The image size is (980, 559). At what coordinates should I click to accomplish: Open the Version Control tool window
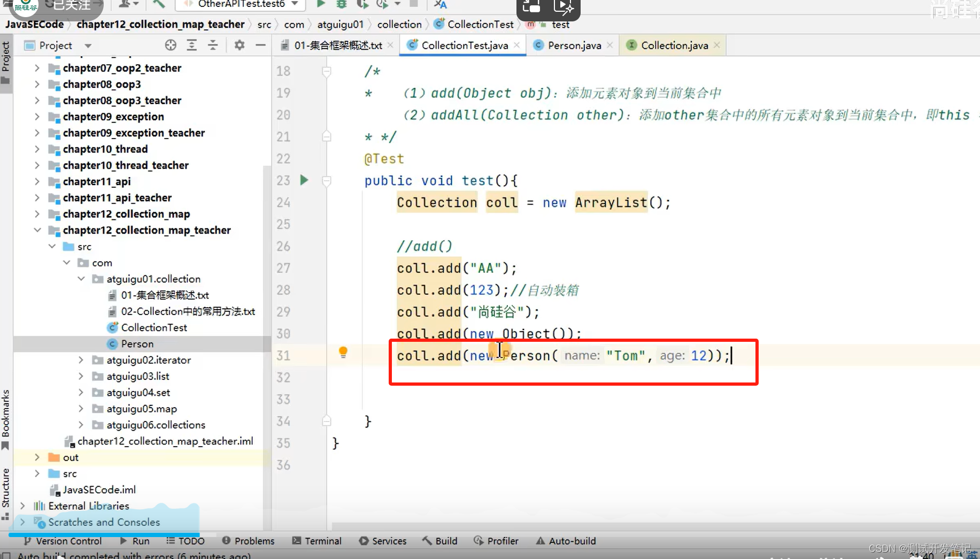[x=63, y=541]
